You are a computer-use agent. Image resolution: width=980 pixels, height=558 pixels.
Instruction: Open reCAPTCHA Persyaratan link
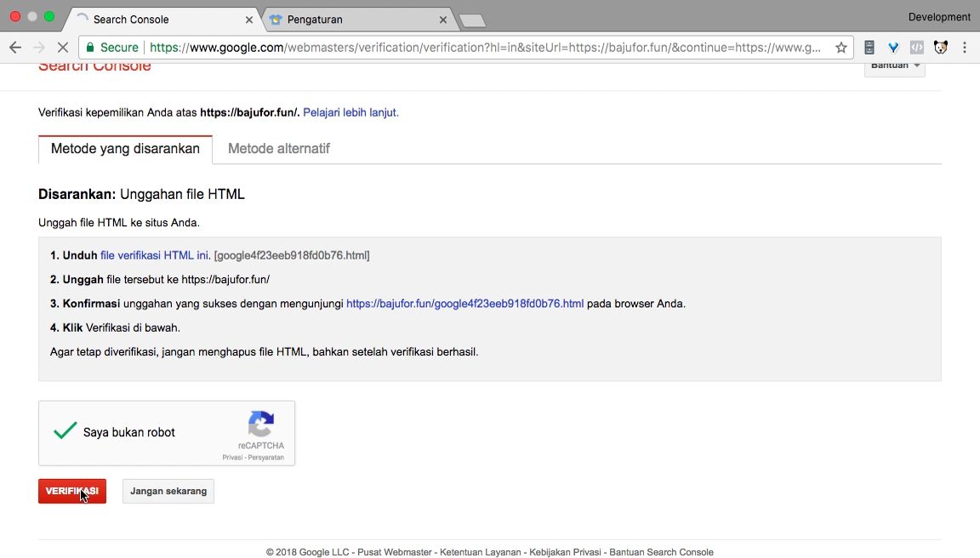pos(265,458)
